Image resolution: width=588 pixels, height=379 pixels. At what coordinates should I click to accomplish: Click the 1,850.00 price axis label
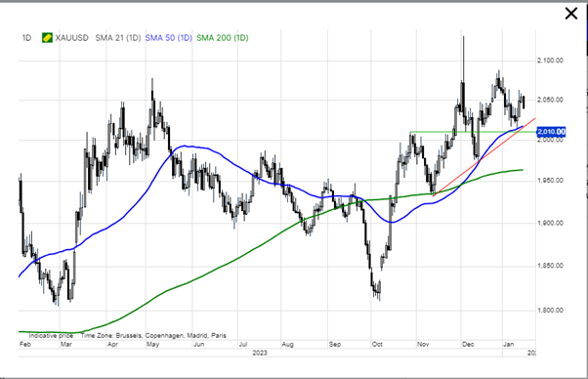[550, 266]
